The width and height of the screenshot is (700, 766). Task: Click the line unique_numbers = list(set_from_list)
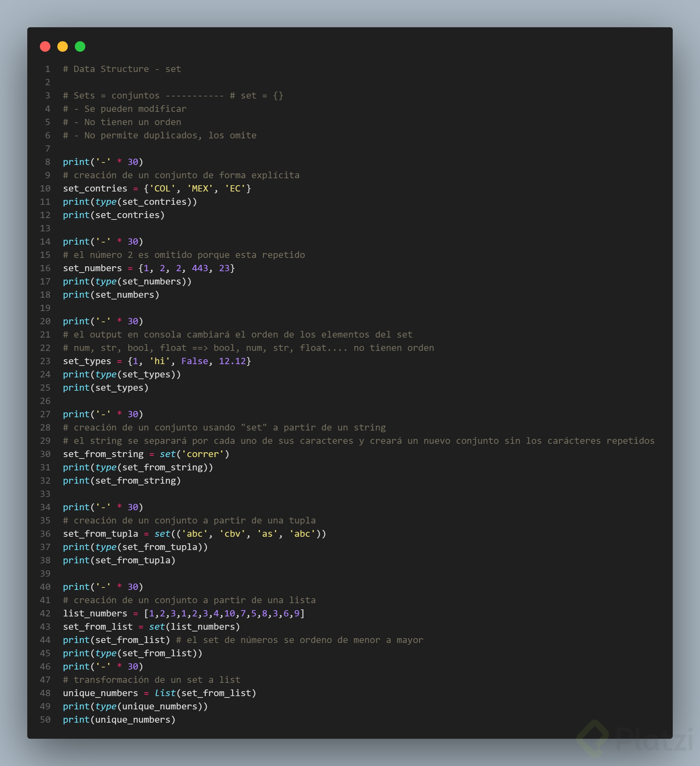160,693
